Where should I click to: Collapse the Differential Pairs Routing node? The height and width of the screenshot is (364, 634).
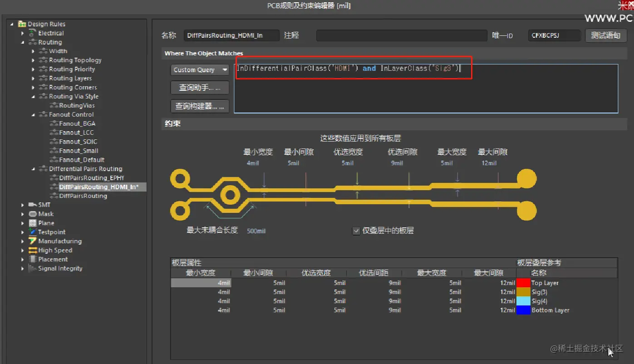34,169
